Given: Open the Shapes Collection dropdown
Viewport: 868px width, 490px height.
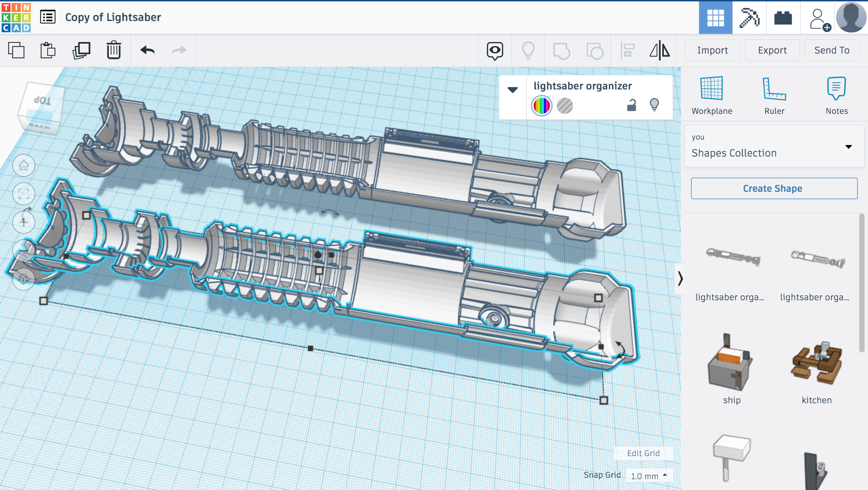Looking at the screenshot, I should point(774,146).
